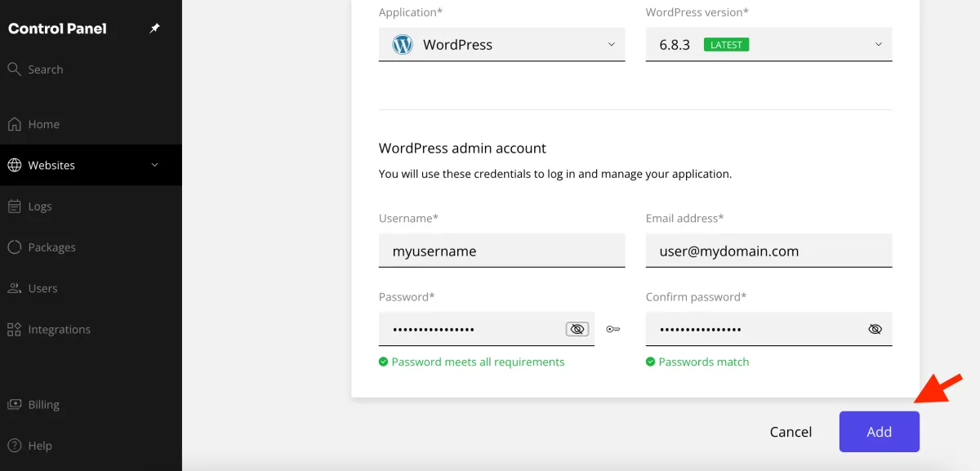Click the Integrations grid icon
The image size is (980, 471).
tap(14, 330)
